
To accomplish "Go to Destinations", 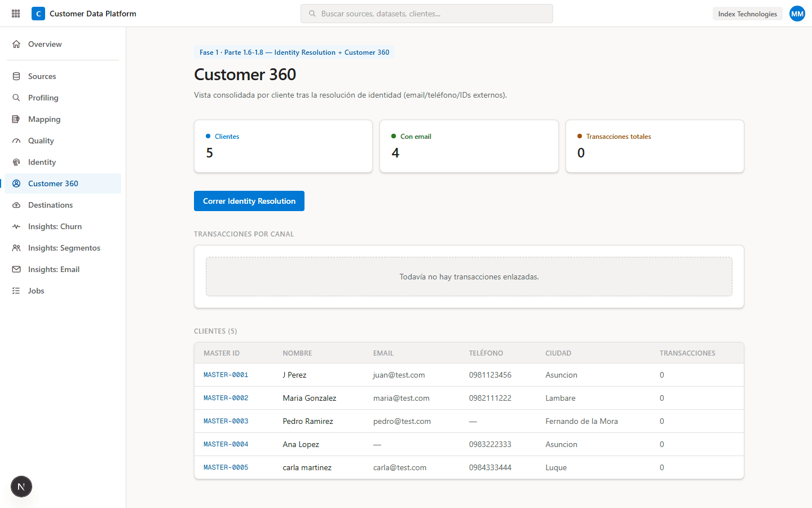I will [x=63, y=205].
